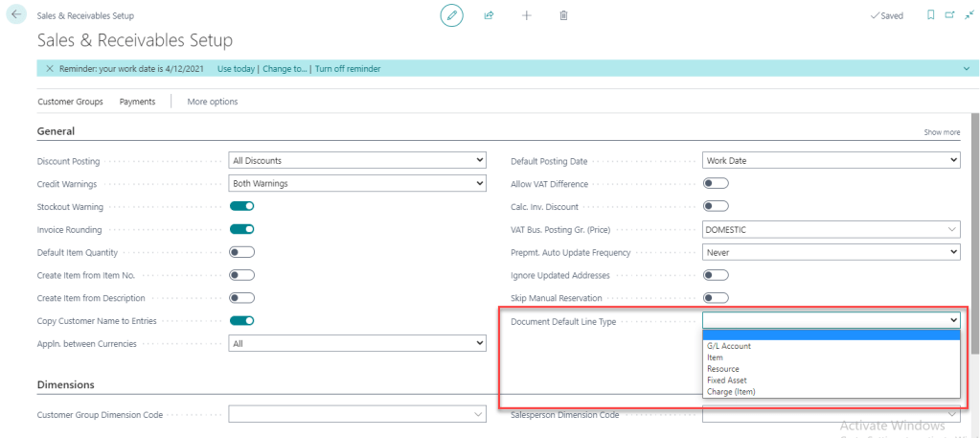Click the bookmark icon
980x438 pixels.
coord(930,16)
